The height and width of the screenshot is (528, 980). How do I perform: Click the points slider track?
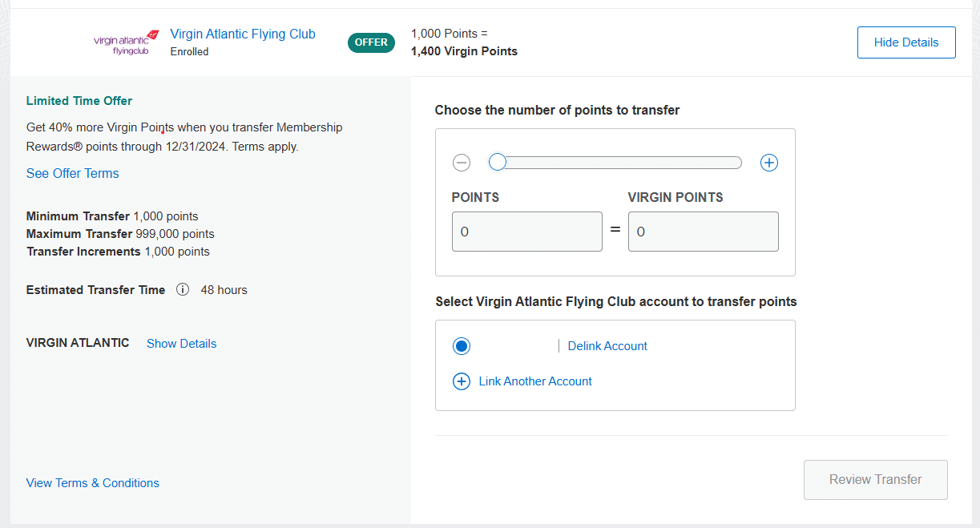click(625, 163)
